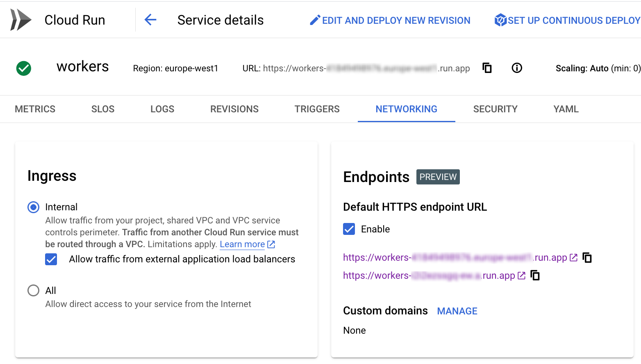Image resolution: width=641 pixels, height=364 pixels.
Task: Select the All ingress radio button
Action: (x=33, y=291)
